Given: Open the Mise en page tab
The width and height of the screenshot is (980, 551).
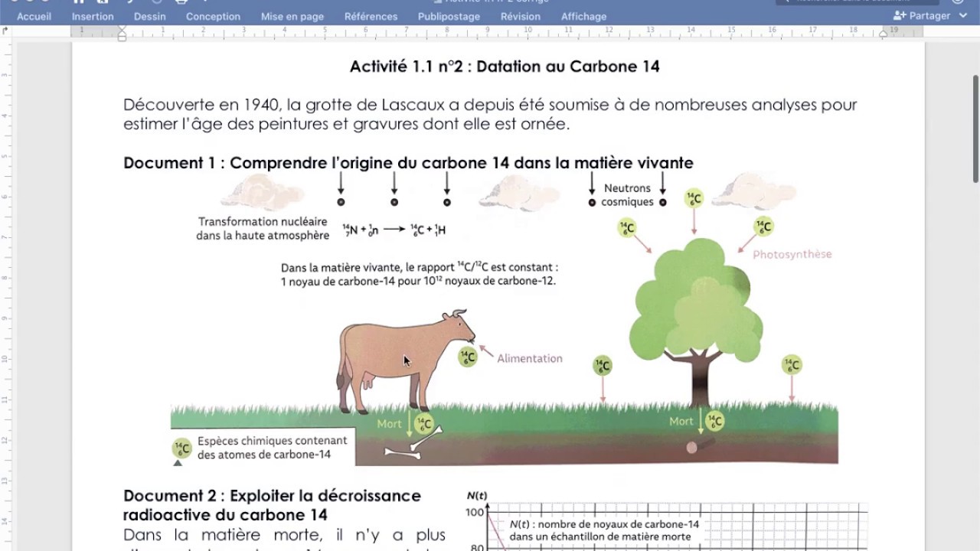Looking at the screenshot, I should pos(292,16).
